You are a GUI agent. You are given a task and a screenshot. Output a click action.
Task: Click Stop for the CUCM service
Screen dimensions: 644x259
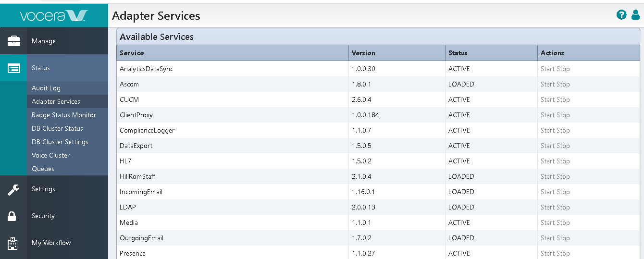(563, 99)
